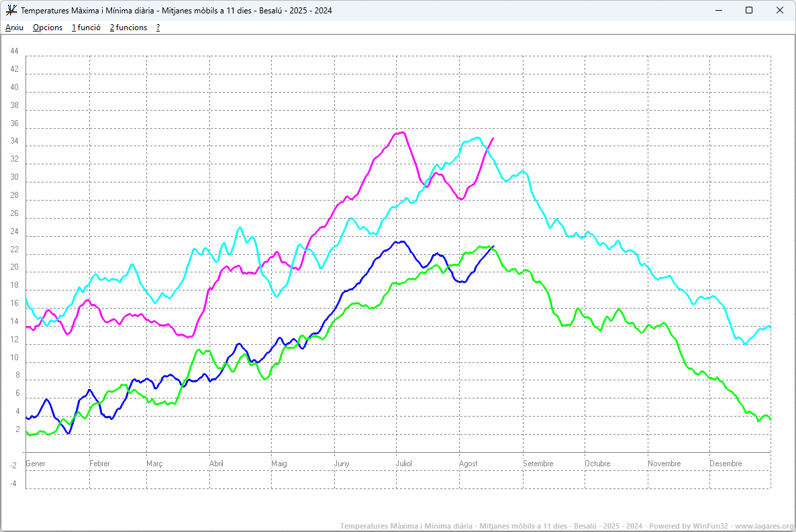Click the Gener month label
The height and width of the screenshot is (532, 796).
click(x=36, y=464)
